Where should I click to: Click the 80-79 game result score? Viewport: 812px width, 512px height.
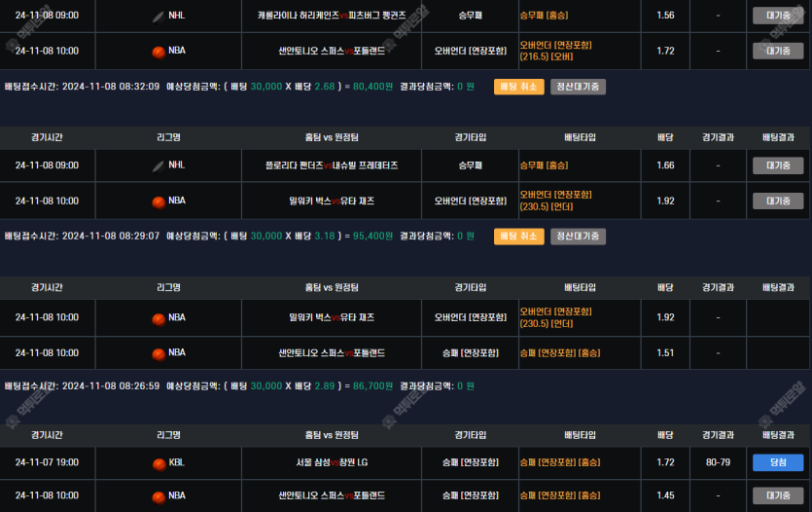click(718, 462)
